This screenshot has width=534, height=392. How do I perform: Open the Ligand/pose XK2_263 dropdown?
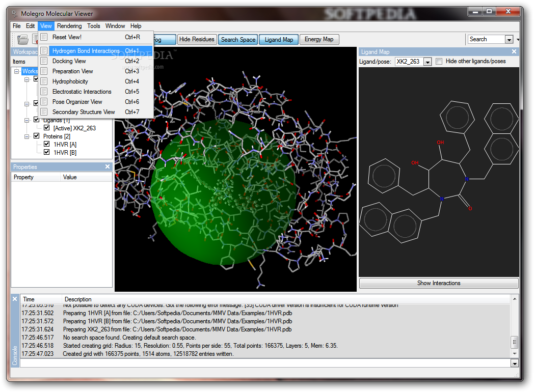(x=428, y=62)
